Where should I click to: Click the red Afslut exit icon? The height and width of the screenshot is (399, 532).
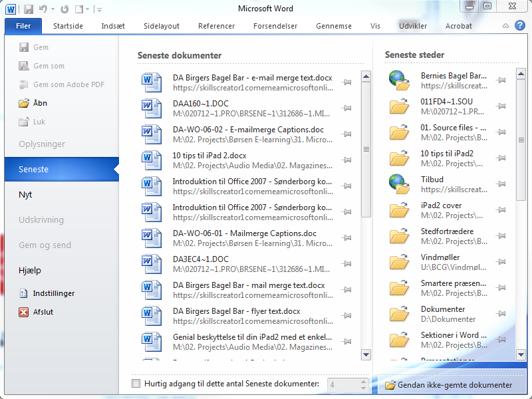pyautogui.click(x=24, y=312)
